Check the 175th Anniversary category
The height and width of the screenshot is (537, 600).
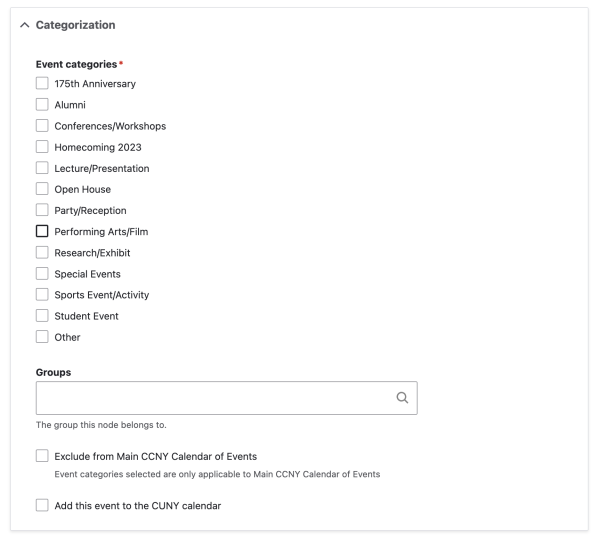coord(42,83)
